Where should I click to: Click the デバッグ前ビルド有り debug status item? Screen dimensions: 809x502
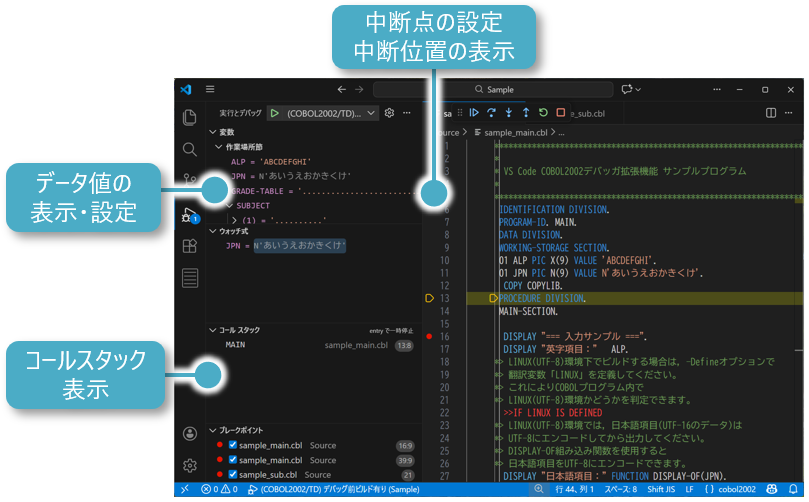click(333, 489)
